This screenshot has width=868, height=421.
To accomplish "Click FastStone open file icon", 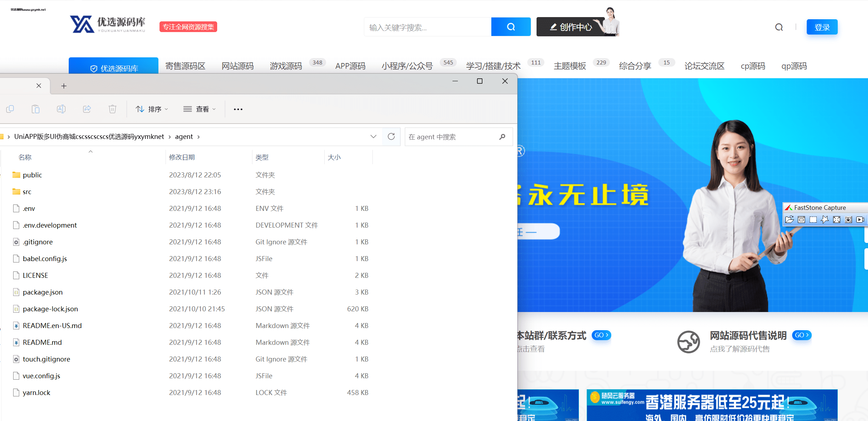I will 789,219.
